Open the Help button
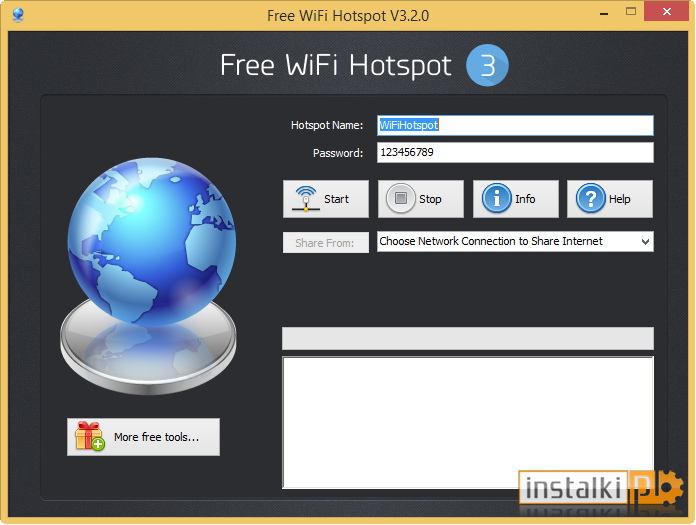This screenshot has height=525, width=696. point(610,199)
